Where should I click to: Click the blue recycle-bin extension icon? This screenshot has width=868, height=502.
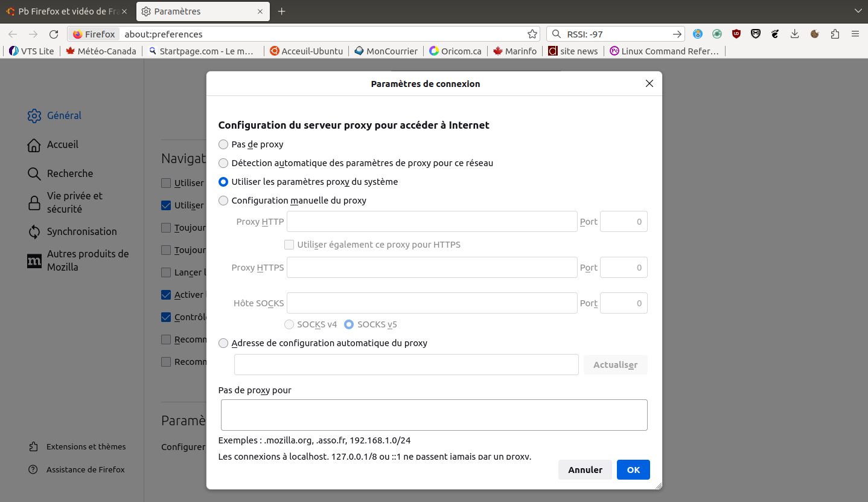point(698,34)
